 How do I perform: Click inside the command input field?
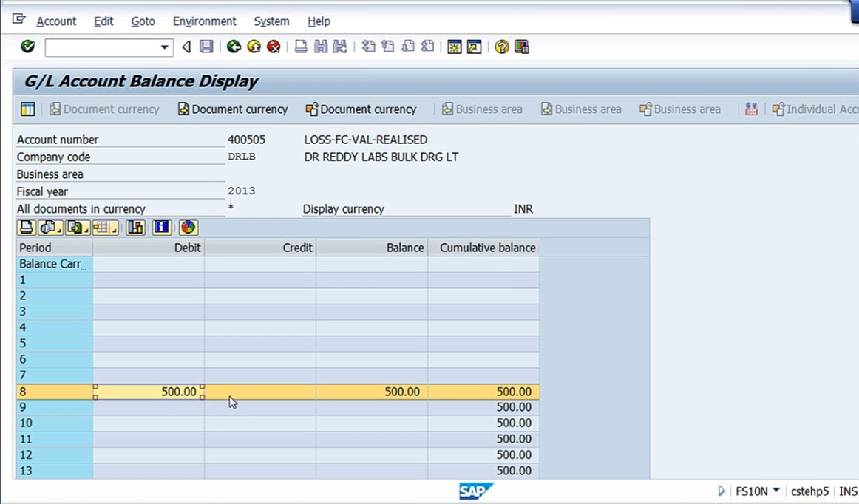click(x=103, y=47)
